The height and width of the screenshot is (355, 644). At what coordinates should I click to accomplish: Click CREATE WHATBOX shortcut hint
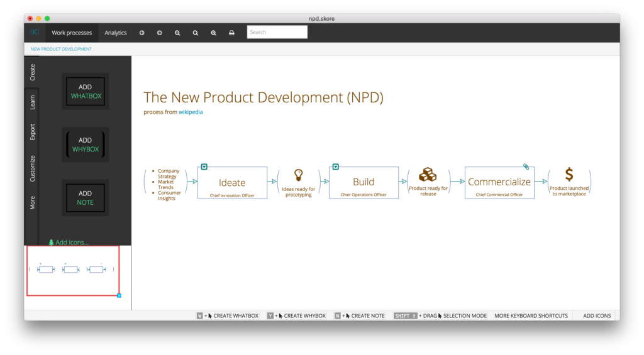tap(228, 315)
